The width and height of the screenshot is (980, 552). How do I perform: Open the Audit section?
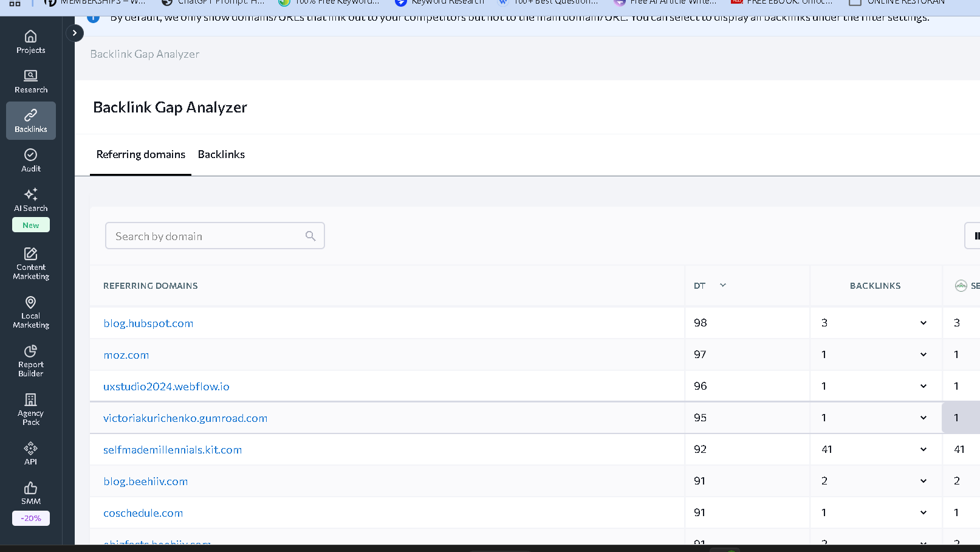pos(30,160)
